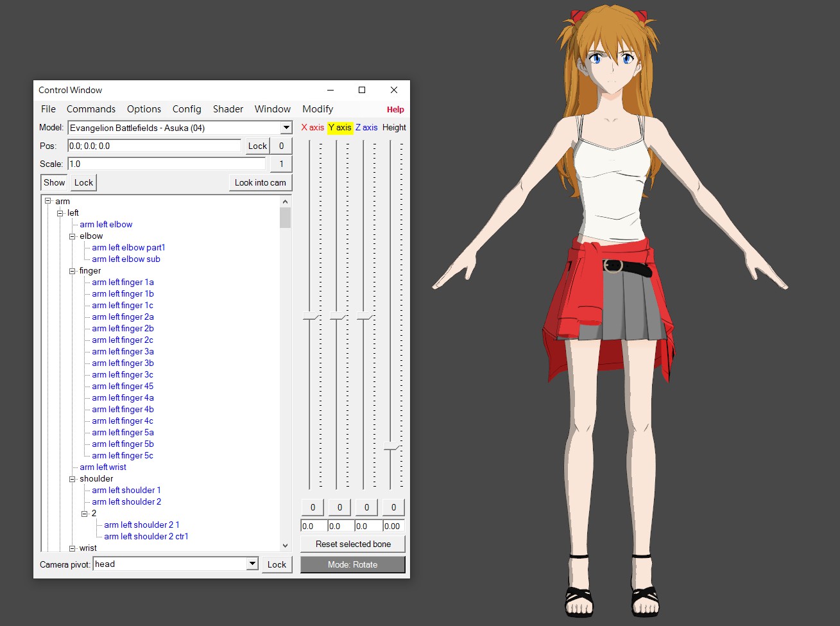Select arm left finger 3a bone
Screen dimensions: 840x626
tap(123, 352)
